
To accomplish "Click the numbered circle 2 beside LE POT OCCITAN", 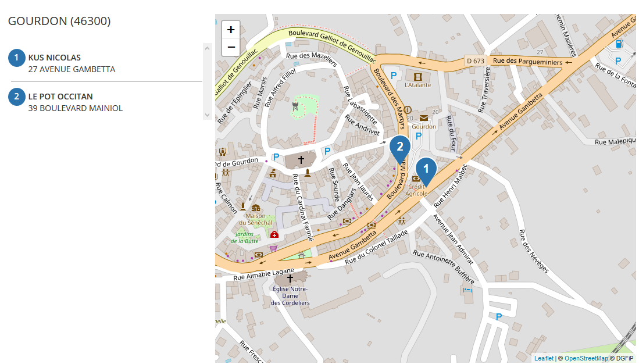I will (x=17, y=97).
